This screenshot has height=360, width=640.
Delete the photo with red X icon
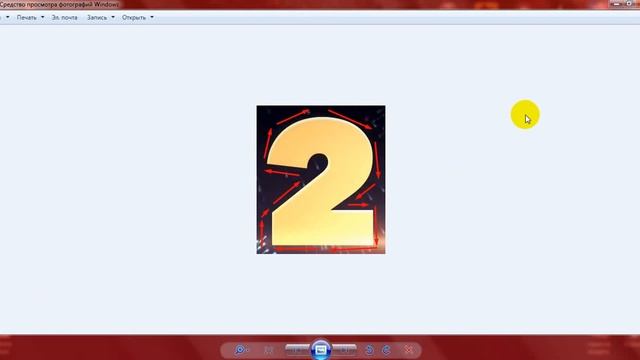coord(409,350)
